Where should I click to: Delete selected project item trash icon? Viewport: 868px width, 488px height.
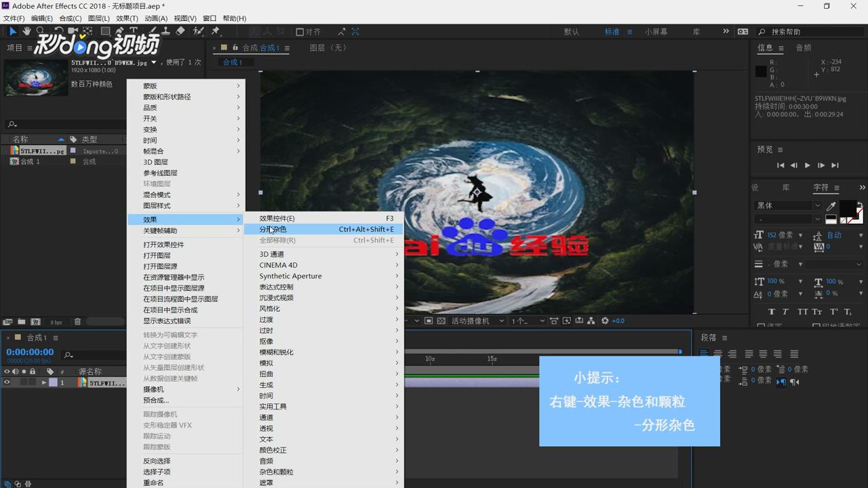pos(77,322)
